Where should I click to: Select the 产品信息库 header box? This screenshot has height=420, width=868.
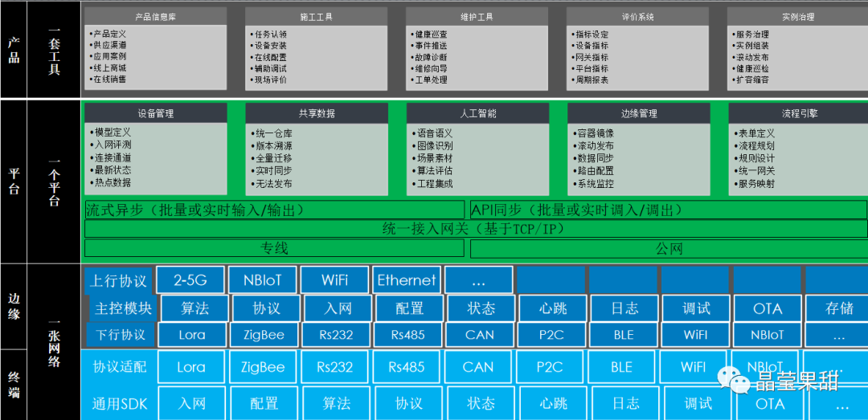tap(155, 17)
